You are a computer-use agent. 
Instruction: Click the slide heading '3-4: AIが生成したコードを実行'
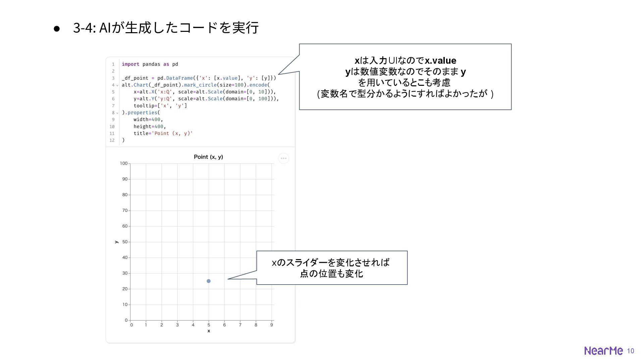[166, 28]
